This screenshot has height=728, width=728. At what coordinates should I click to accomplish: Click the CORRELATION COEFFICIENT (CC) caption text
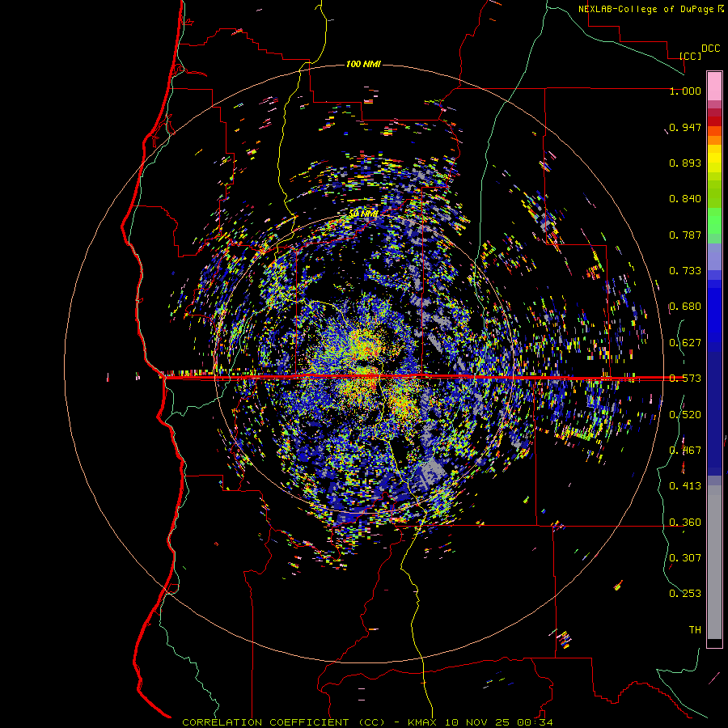tap(284, 722)
